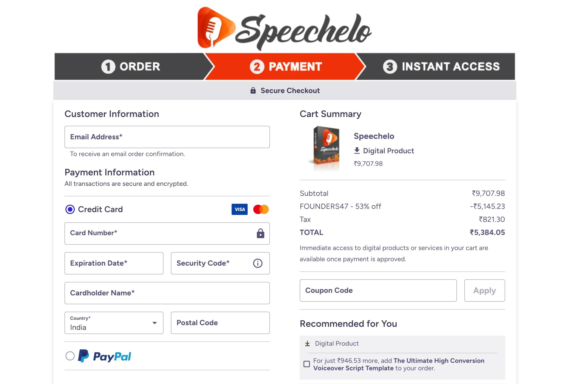
Task: Click the Speechelo product name link
Action: 374,136
